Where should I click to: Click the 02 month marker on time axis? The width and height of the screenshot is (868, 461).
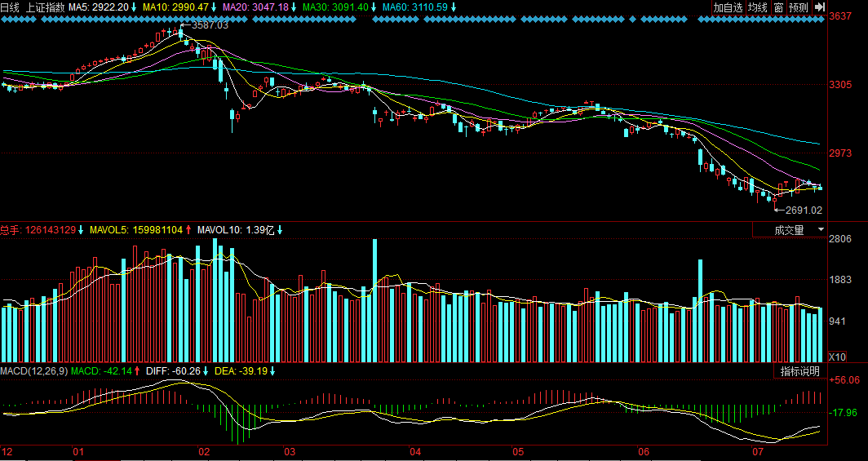pyautogui.click(x=204, y=451)
